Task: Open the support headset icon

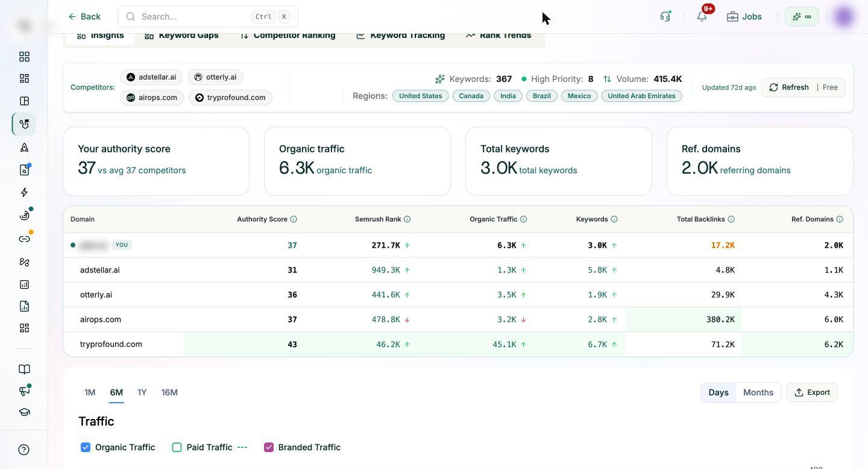Action: pyautogui.click(x=665, y=16)
